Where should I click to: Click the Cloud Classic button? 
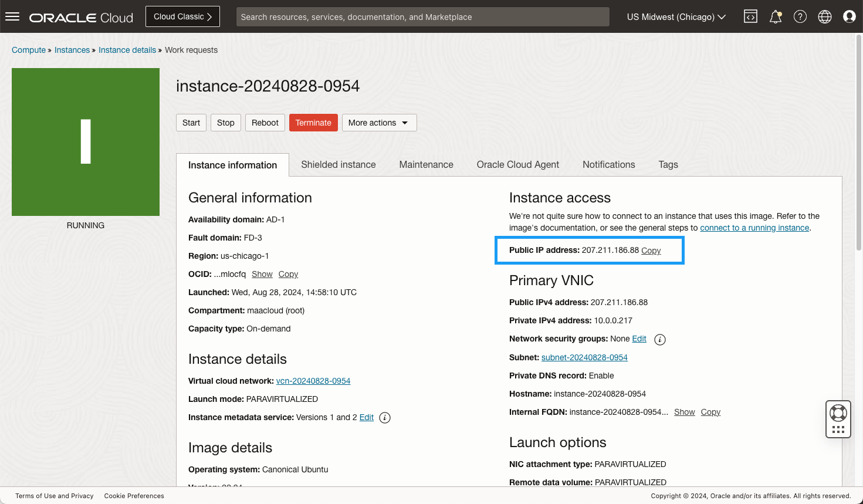click(x=182, y=17)
